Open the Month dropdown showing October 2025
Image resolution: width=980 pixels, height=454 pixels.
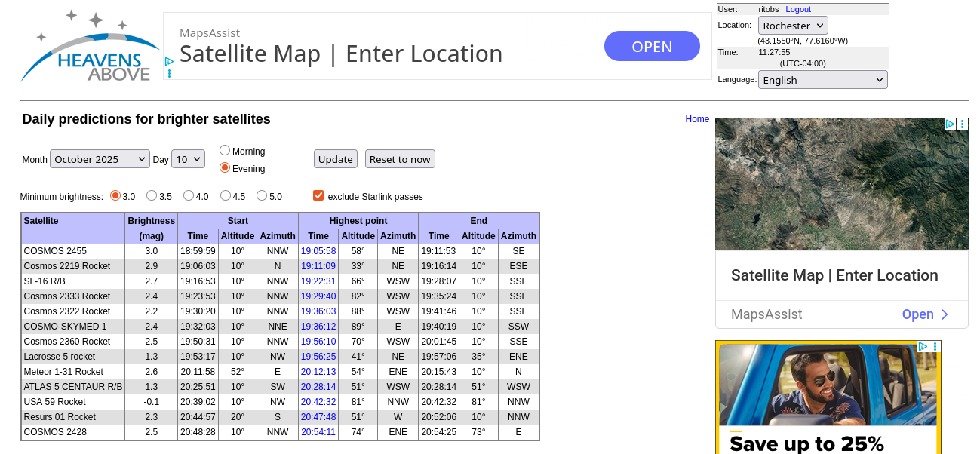[x=100, y=159]
